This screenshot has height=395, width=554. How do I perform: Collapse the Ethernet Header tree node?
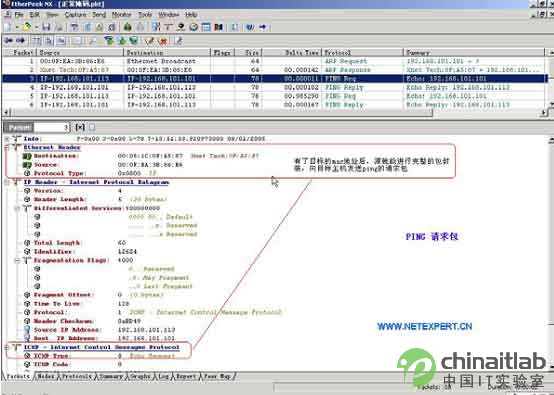tap(7, 148)
